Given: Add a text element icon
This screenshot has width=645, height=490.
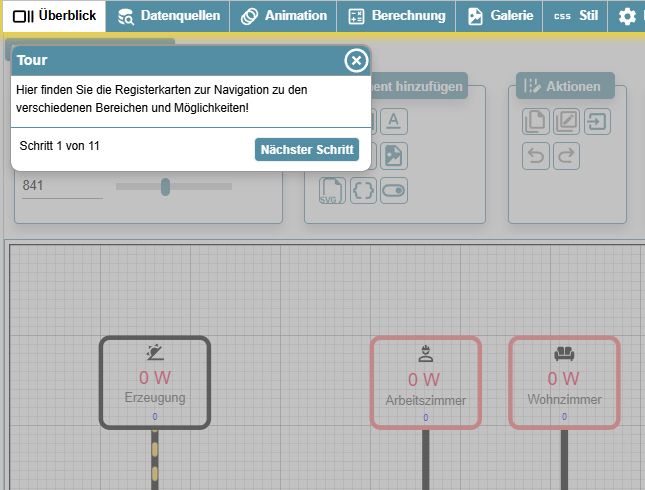Looking at the screenshot, I should 394,121.
